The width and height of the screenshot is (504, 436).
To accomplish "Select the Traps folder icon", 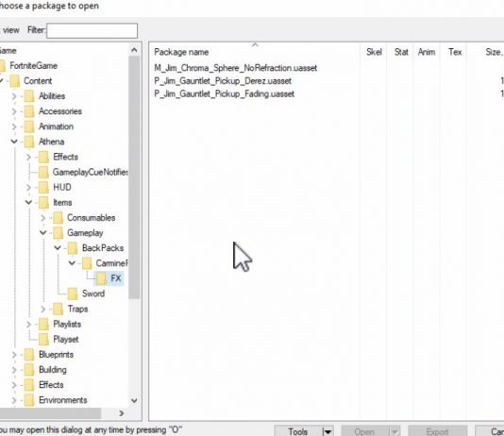I will click(x=59, y=310).
